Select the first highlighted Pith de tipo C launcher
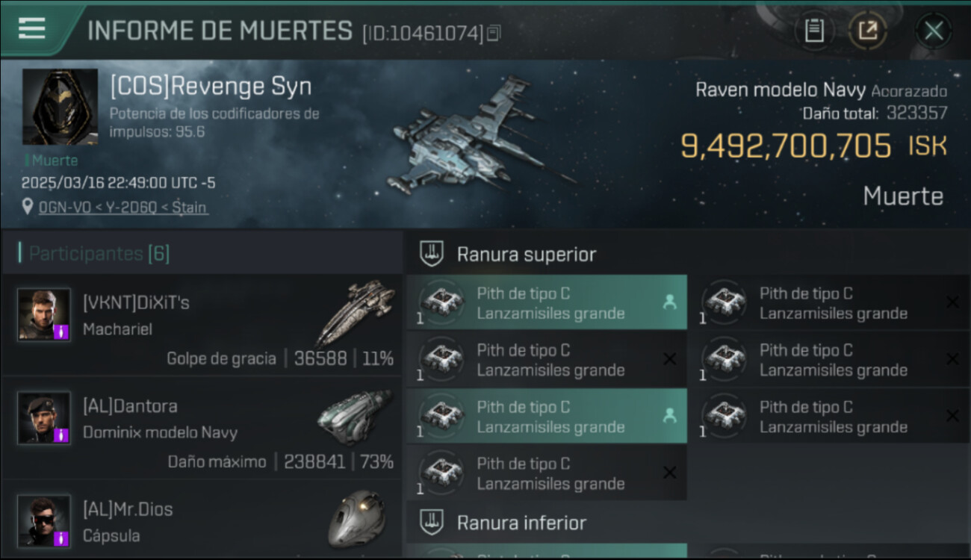Screen dimensions: 971x560 (547, 302)
